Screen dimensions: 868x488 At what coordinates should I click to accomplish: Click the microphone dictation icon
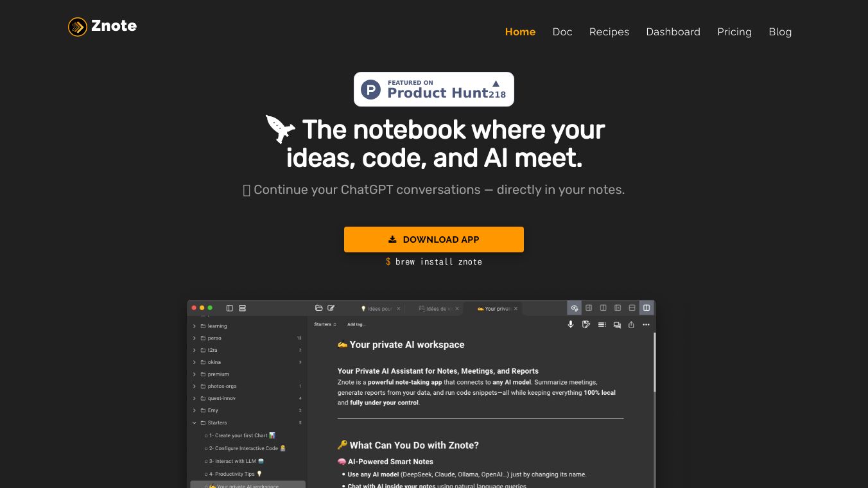pos(570,325)
